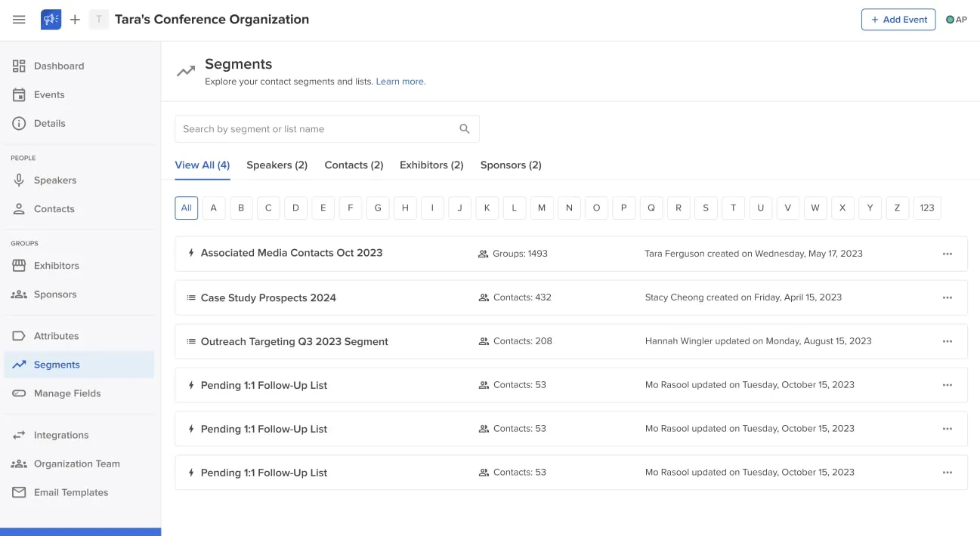The image size is (980, 536).
Task: Click the Integrations arrows icon
Action: click(19, 435)
